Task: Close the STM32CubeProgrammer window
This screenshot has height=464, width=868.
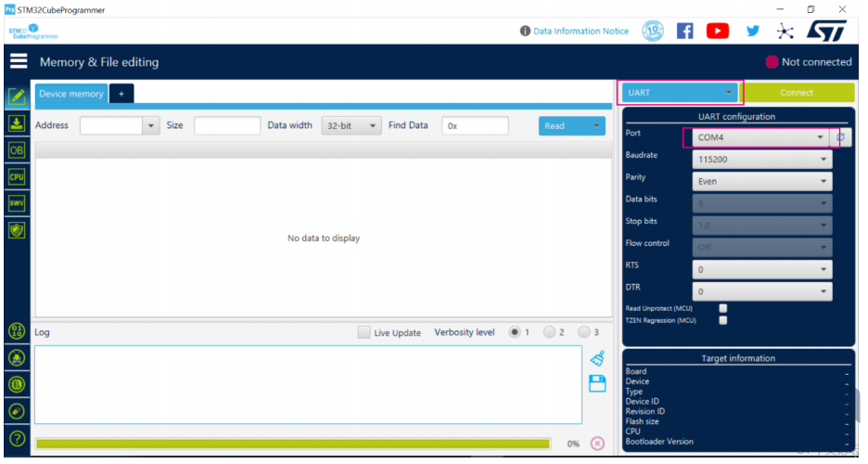Action: (842, 9)
